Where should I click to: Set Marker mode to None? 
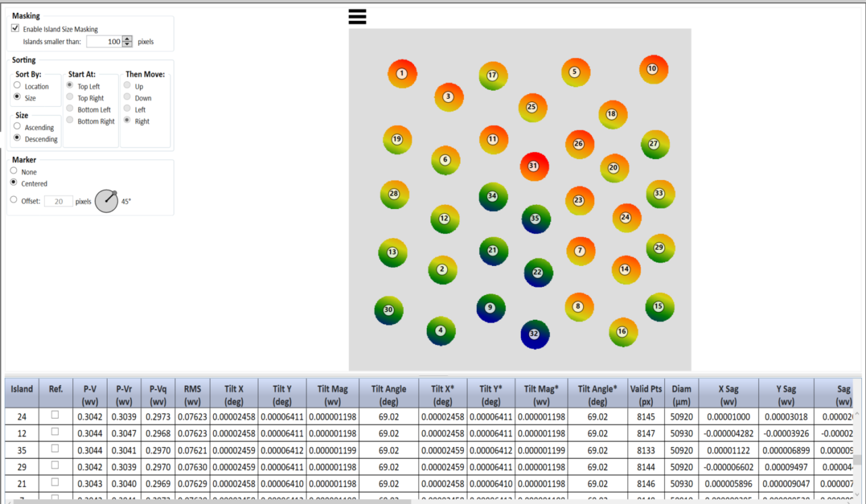click(14, 172)
